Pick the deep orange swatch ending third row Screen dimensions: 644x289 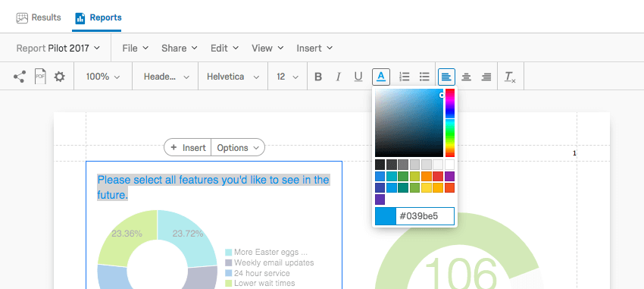click(449, 188)
